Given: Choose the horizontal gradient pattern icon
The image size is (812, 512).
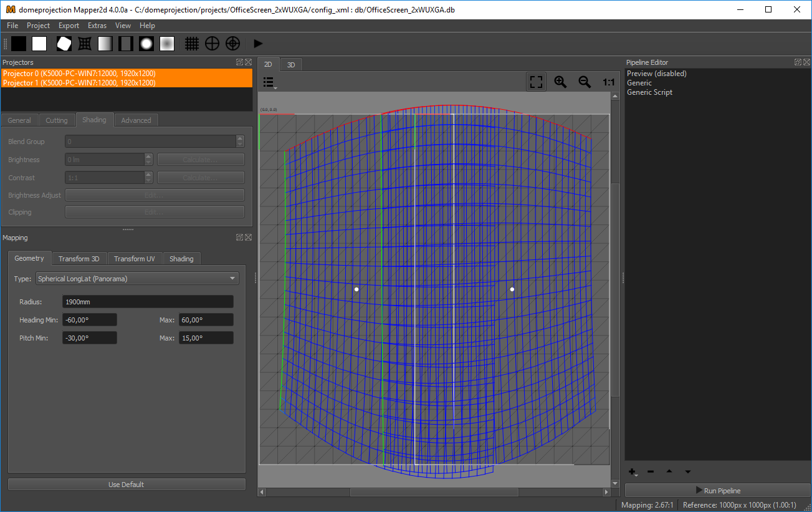Looking at the screenshot, I should (x=105, y=44).
